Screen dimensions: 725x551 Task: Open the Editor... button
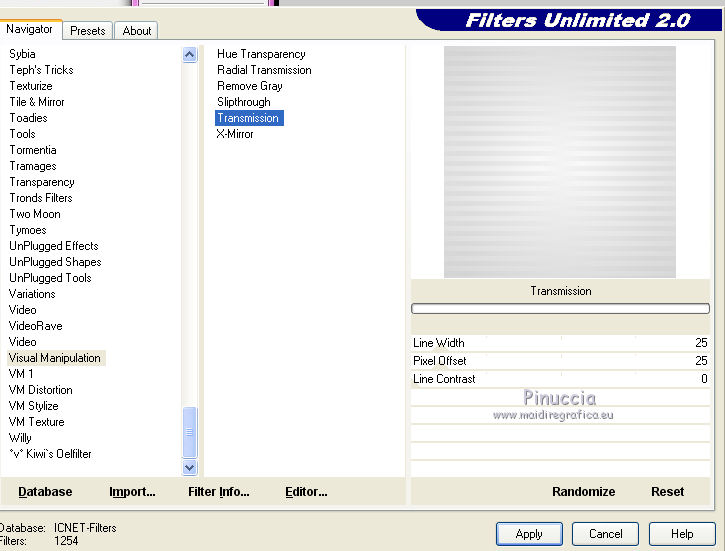[x=306, y=492]
